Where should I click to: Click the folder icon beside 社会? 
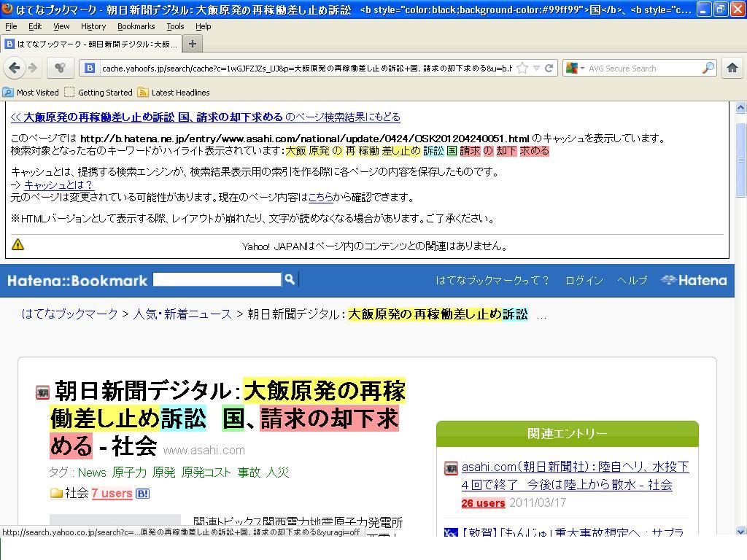point(56,493)
